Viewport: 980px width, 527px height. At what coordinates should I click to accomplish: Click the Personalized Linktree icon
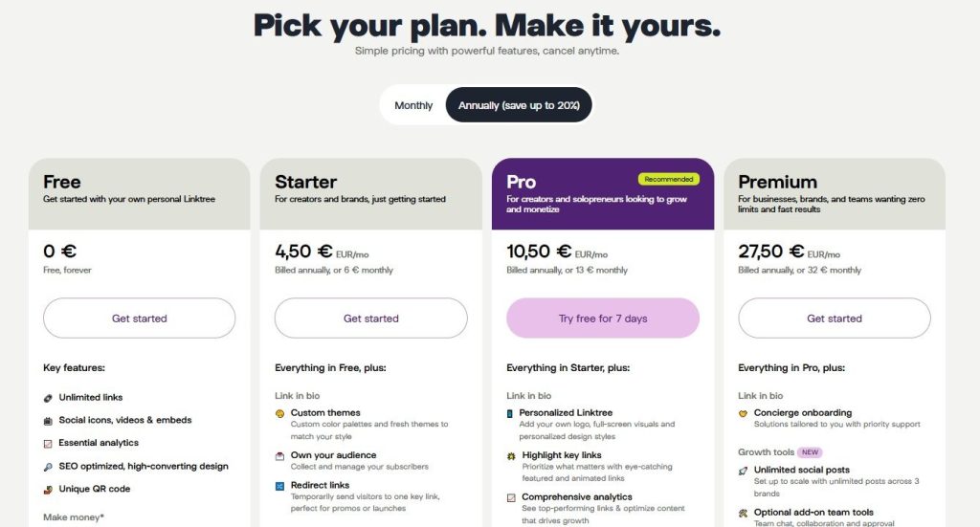pos(511,413)
